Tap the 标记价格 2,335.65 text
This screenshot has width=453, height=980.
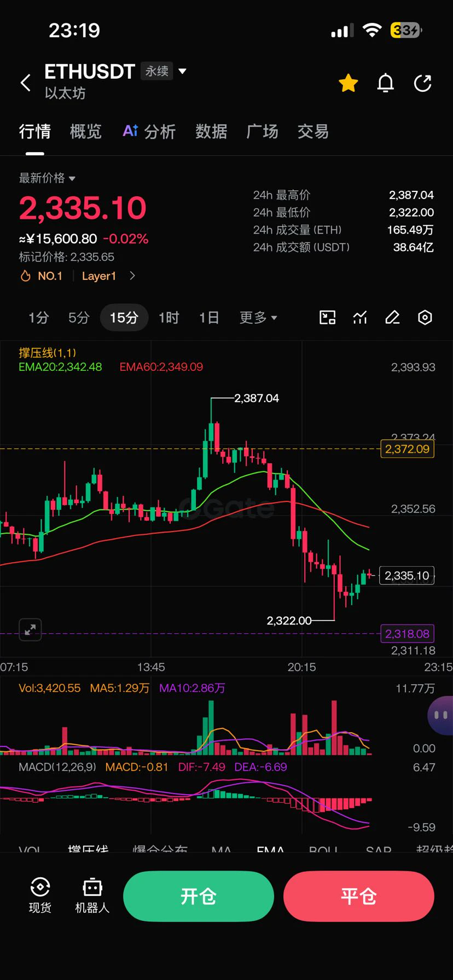pos(67,257)
